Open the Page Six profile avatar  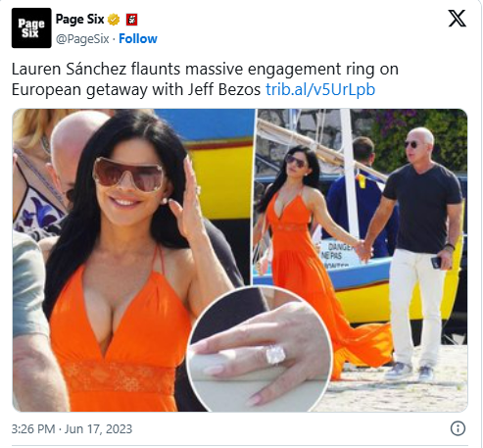pyautogui.click(x=31, y=28)
